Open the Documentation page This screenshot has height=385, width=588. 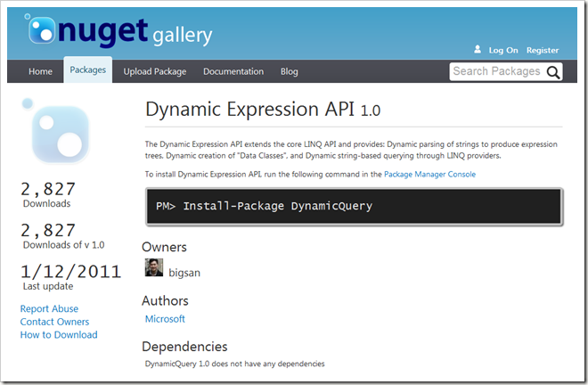pos(233,71)
